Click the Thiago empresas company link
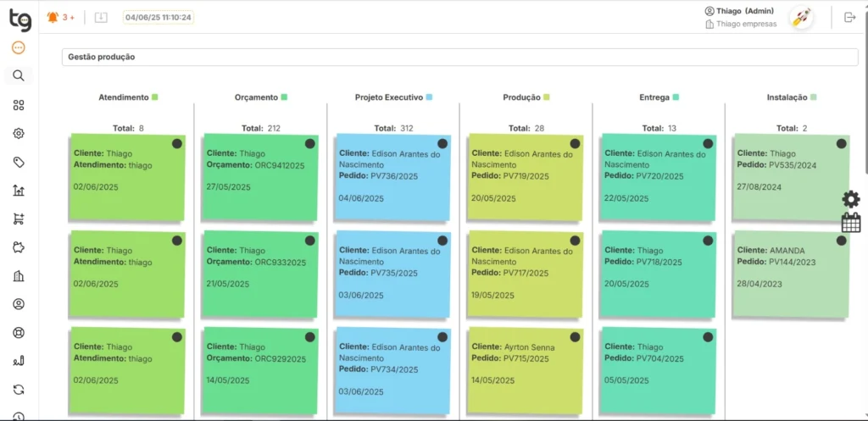 tap(746, 24)
